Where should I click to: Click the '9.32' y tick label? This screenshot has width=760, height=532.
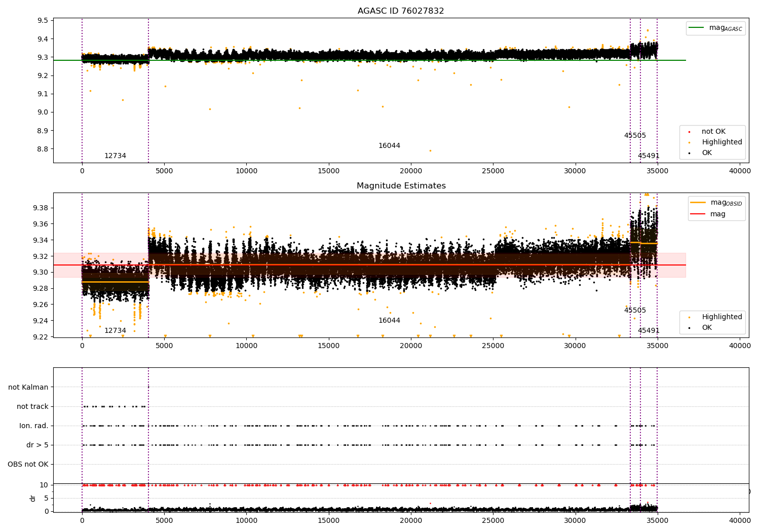41,256
